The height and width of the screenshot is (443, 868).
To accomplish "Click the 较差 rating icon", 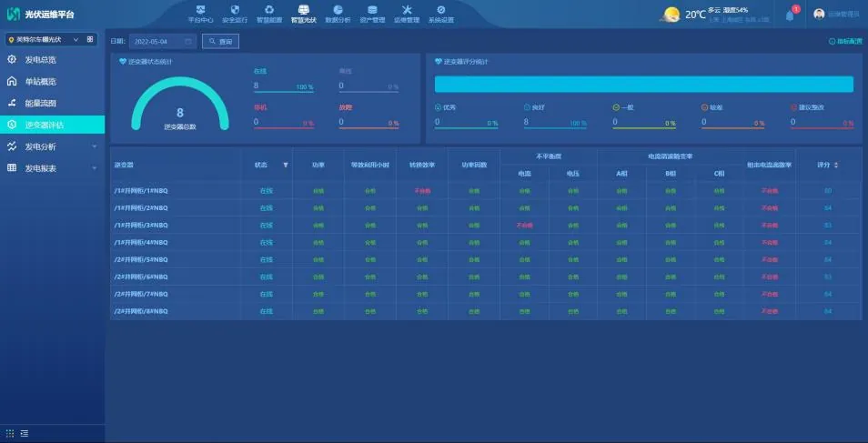I will point(705,107).
